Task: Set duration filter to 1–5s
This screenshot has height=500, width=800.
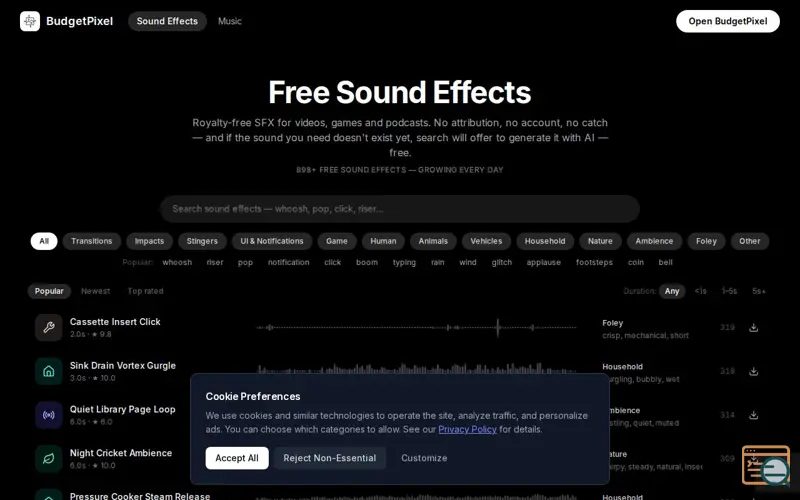Action: click(x=729, y=291)
